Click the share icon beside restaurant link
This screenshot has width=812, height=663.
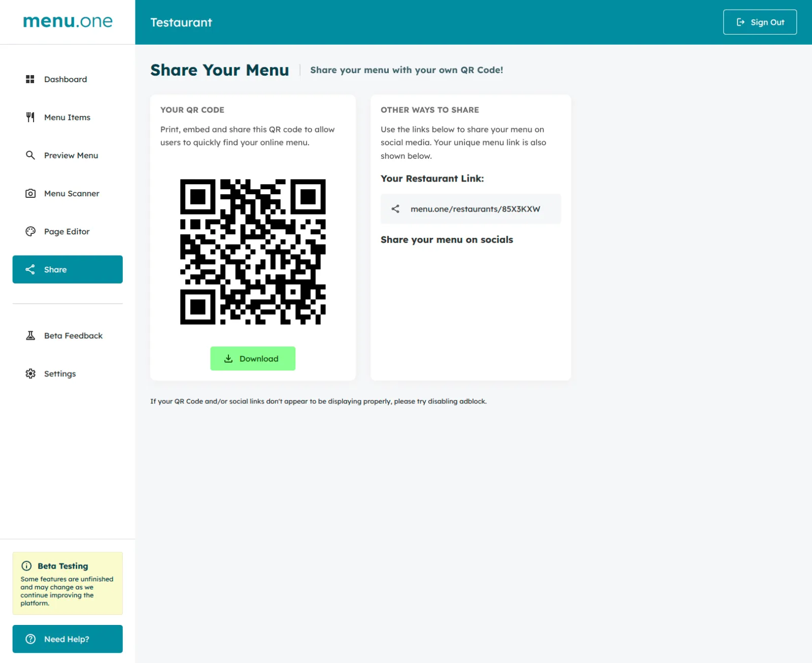[395, 209]
